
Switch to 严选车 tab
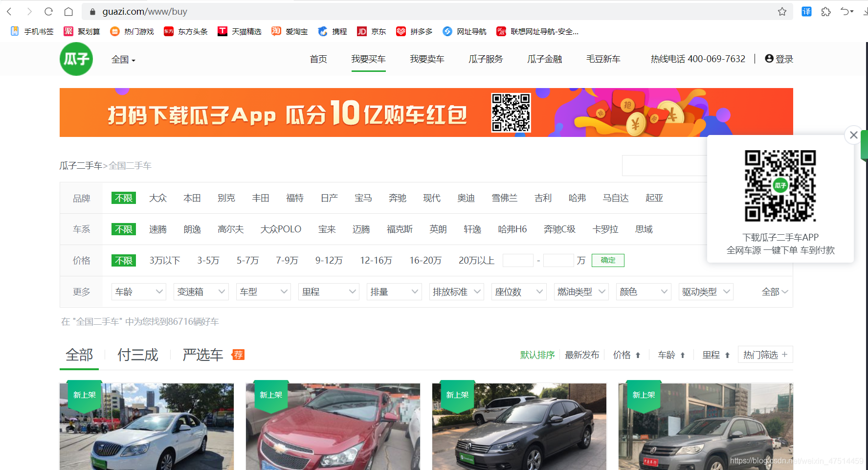click(x=203, y=355)
